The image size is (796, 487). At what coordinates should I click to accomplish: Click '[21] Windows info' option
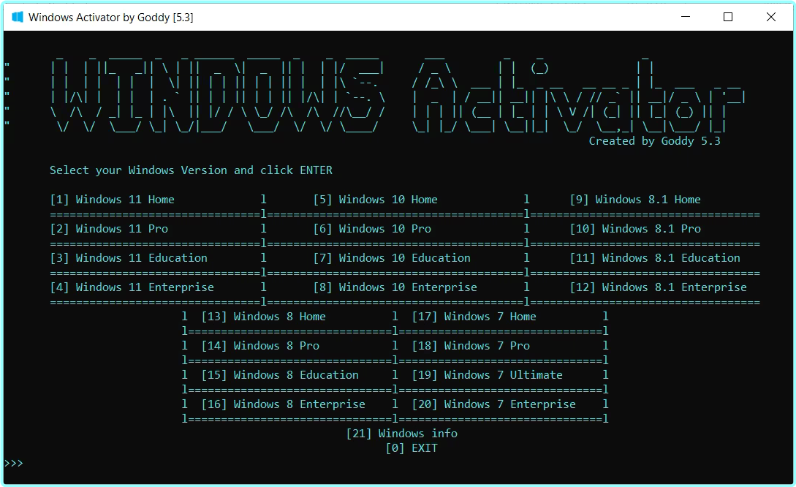click(402, 434)
